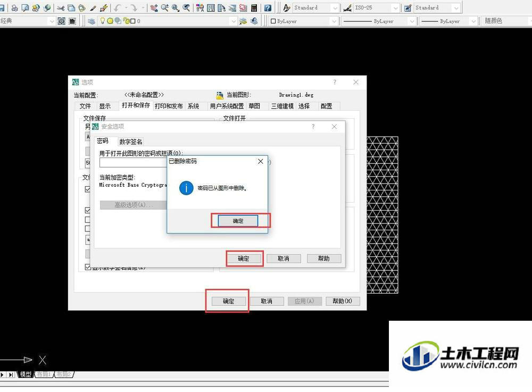Screen dimensions: 532x392
Task: Click 确定 in the 安全选项 dialog
Action: [244, 258]
